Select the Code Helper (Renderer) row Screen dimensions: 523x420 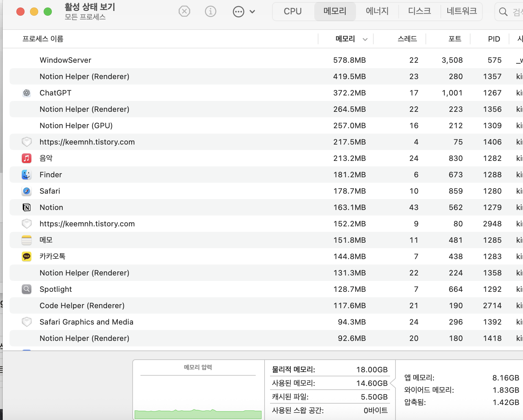(x=266, y=305)
